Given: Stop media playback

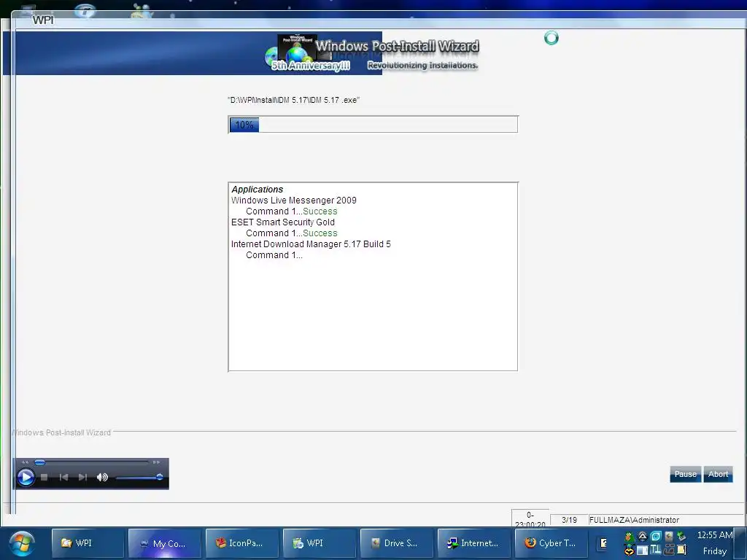Looking at the screenshot, I should (44, 477).
